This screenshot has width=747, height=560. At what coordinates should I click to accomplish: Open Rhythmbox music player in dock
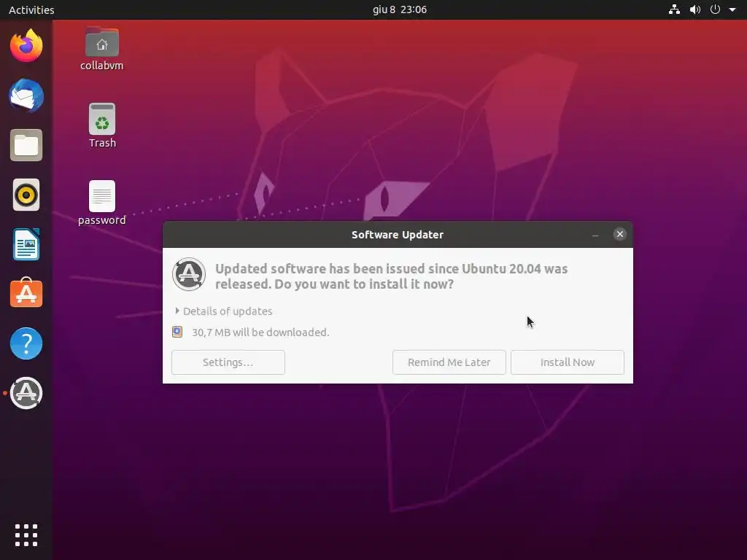point(26,195)
